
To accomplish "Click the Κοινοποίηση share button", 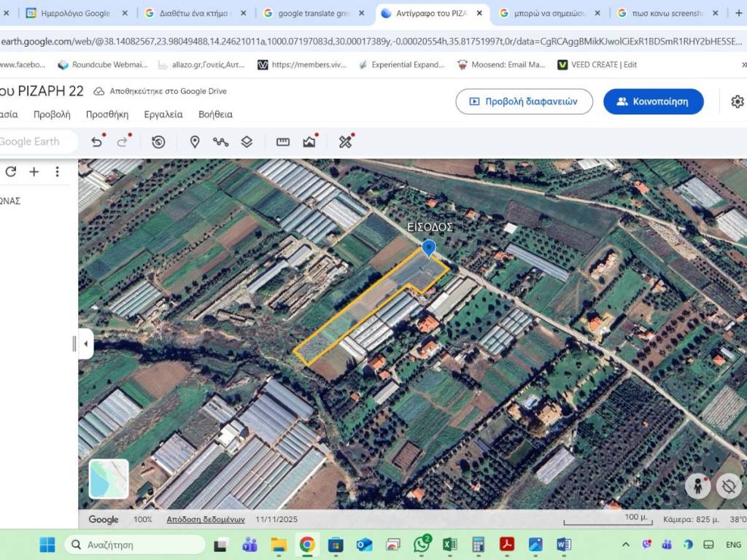I will tap(653, 101).
